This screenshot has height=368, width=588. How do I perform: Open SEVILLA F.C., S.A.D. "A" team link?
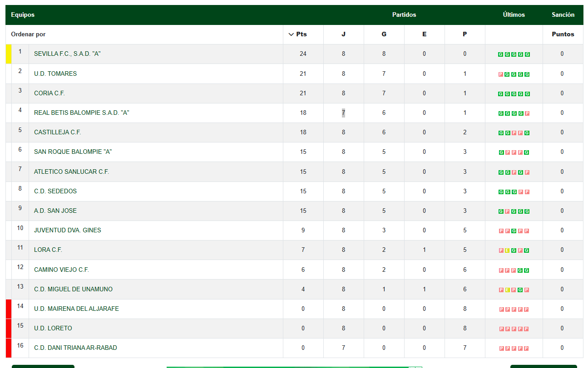click(x=67, y=54)
